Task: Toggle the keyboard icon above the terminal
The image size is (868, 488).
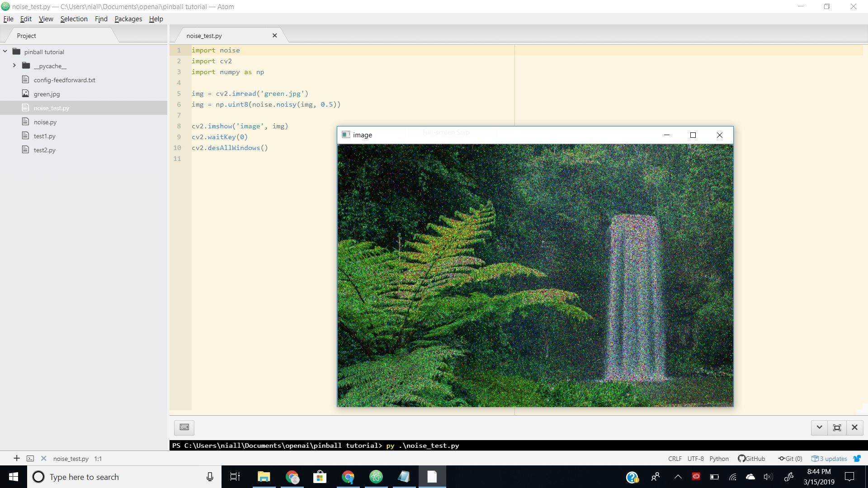Action: [x=184, y=427]
